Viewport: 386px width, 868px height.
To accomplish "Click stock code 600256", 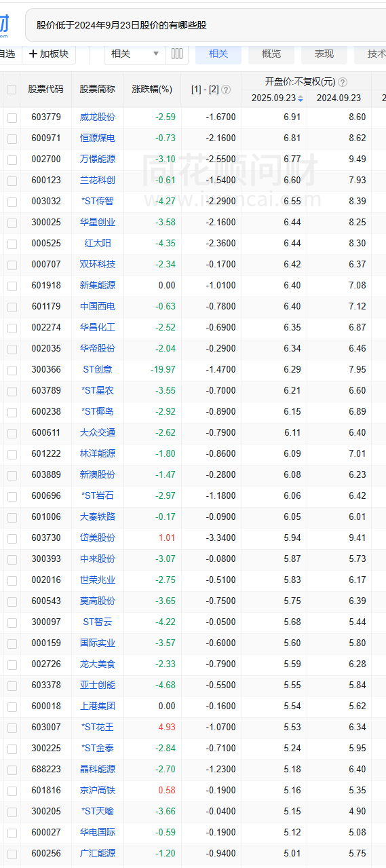I will 46,854.
